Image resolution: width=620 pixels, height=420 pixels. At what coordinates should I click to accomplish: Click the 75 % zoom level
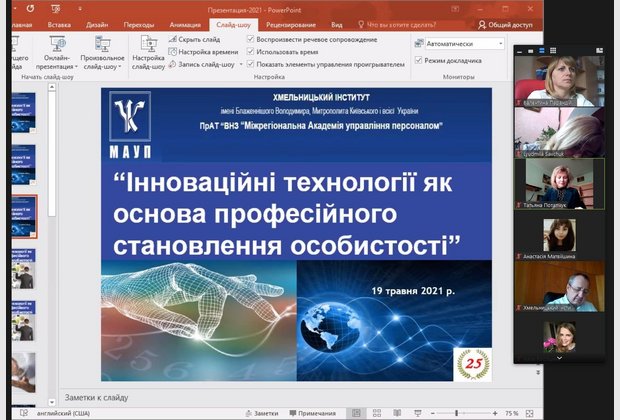point(512,413)
